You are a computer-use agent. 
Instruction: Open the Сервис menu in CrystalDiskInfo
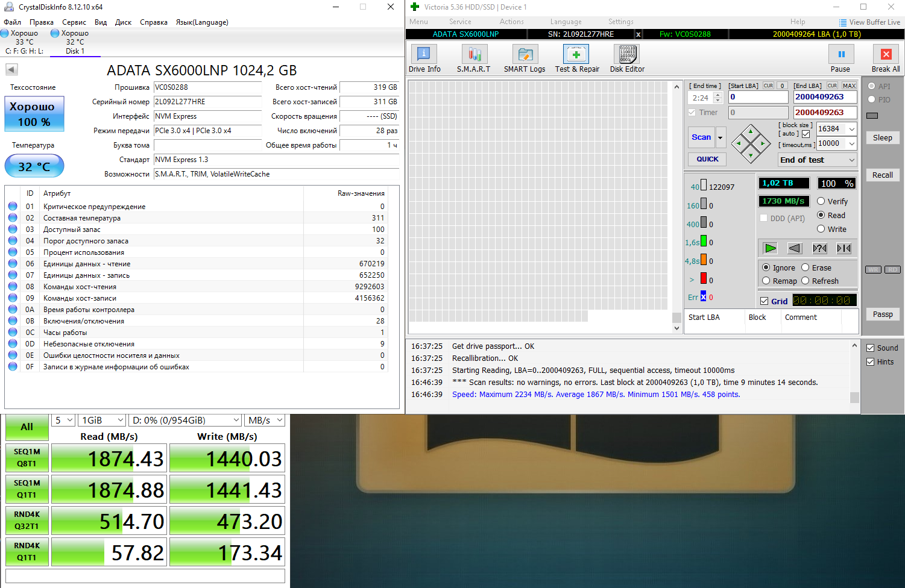coord(74,22)
